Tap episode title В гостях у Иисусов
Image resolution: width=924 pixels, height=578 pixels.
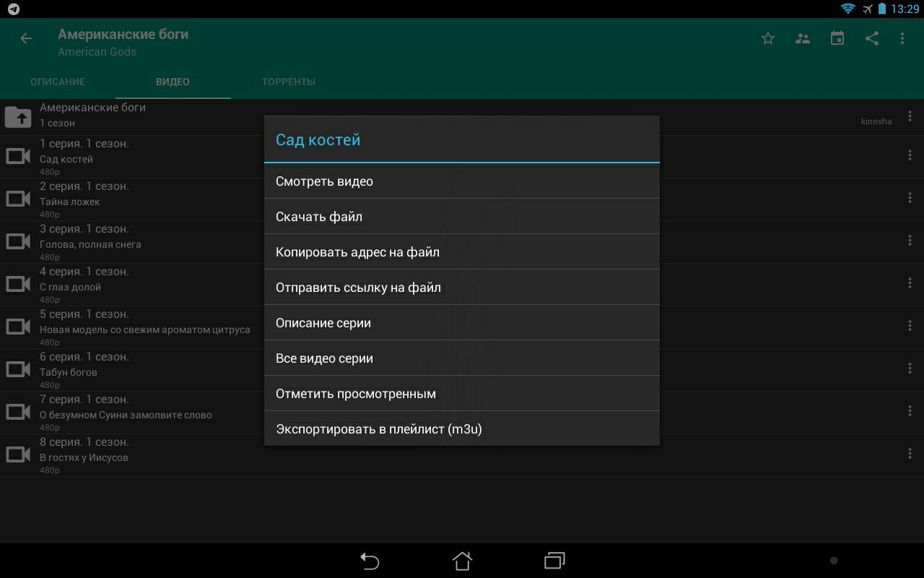pos(84,457)
